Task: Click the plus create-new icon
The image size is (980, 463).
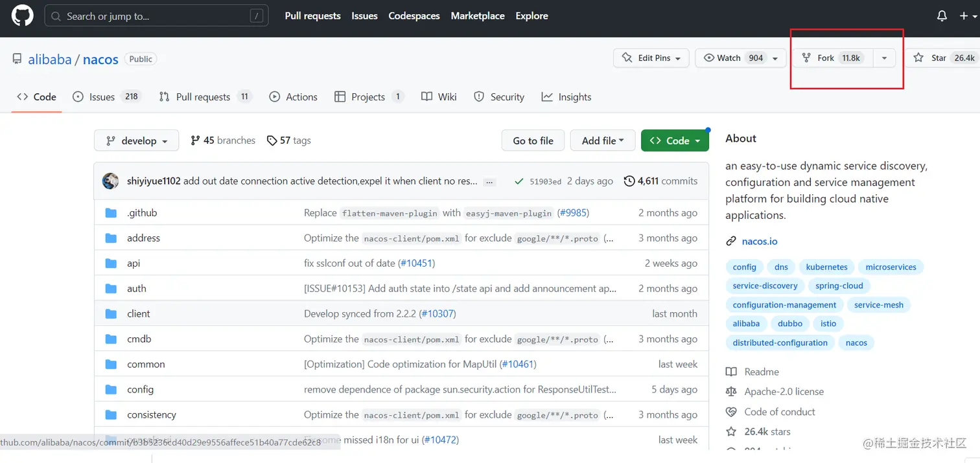Action: coord(964,16)
